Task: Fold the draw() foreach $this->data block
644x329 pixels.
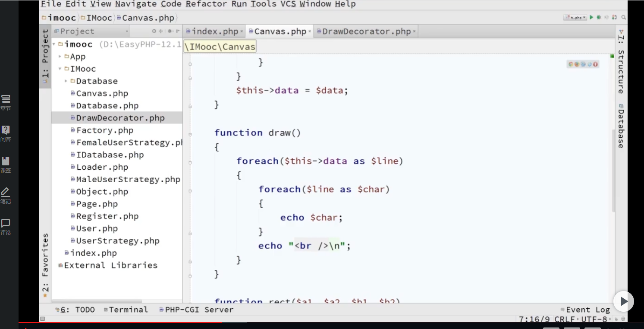Action: (x=190, y=163)
